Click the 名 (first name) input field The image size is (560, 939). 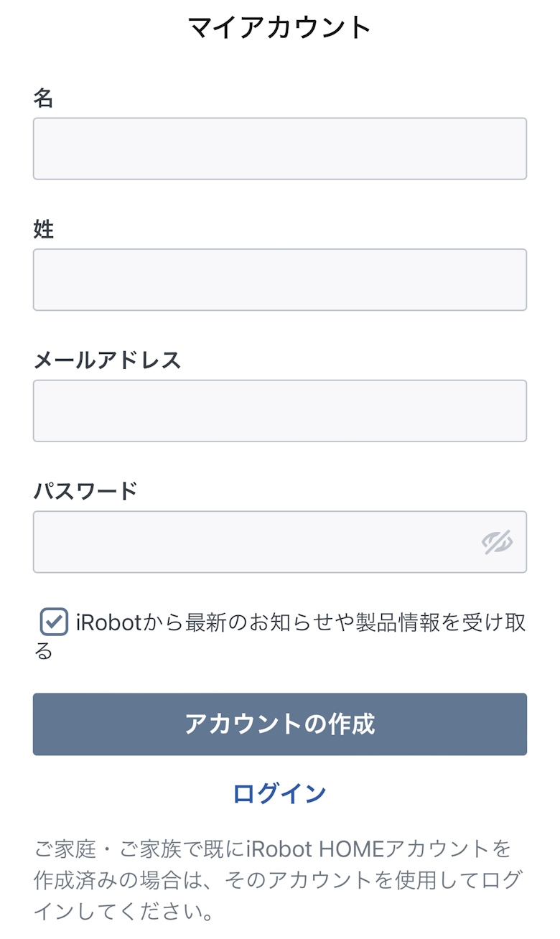[x=280, y=149]
